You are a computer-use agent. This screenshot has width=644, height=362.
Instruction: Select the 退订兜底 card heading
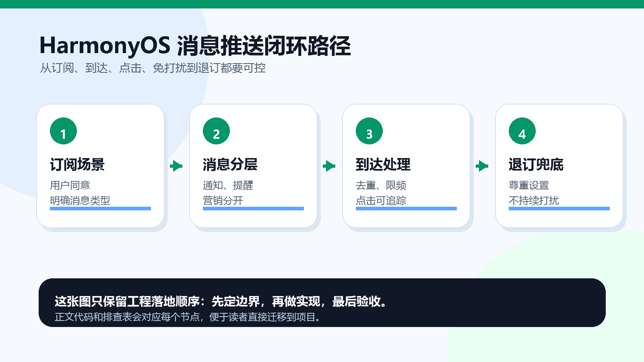pyautogui.click(x=536, y=165)
